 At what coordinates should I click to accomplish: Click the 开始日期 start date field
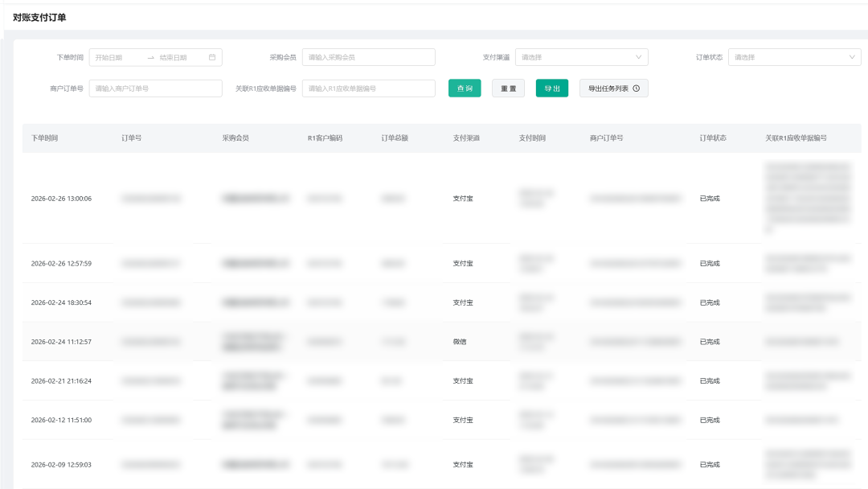click(x=117, y=58)
